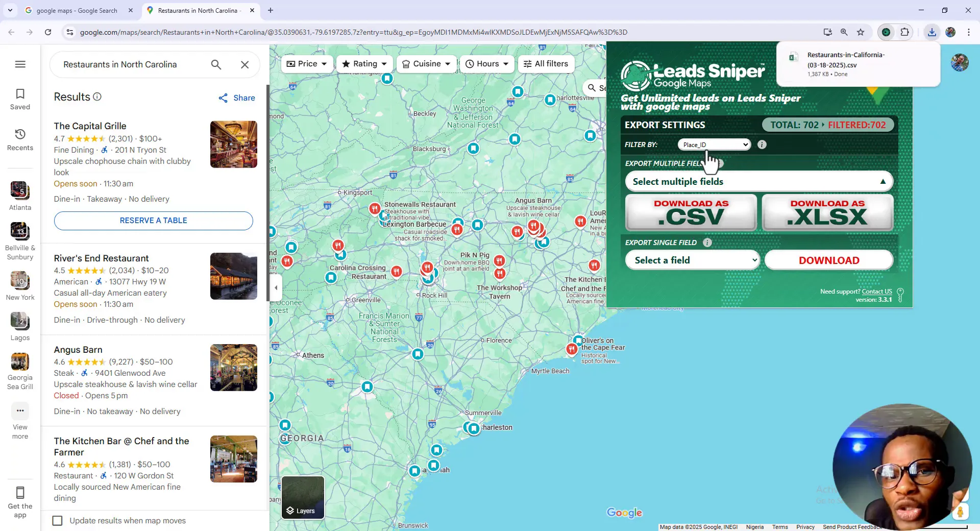Click the support key icon
Screen dimensions: 980x531
click(900, 295)
